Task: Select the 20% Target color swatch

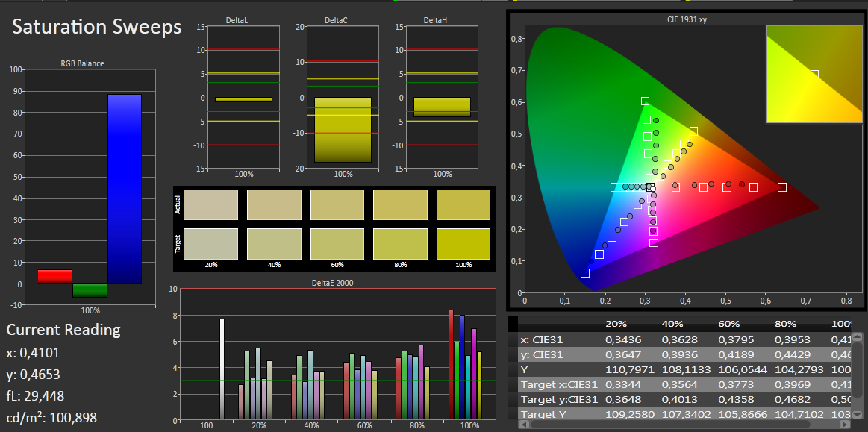Action: point(210,244)
